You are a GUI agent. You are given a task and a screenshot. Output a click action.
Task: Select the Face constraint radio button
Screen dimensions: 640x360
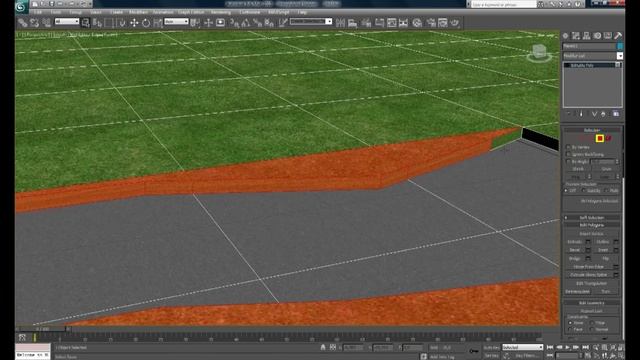click(x=570, y=329)
